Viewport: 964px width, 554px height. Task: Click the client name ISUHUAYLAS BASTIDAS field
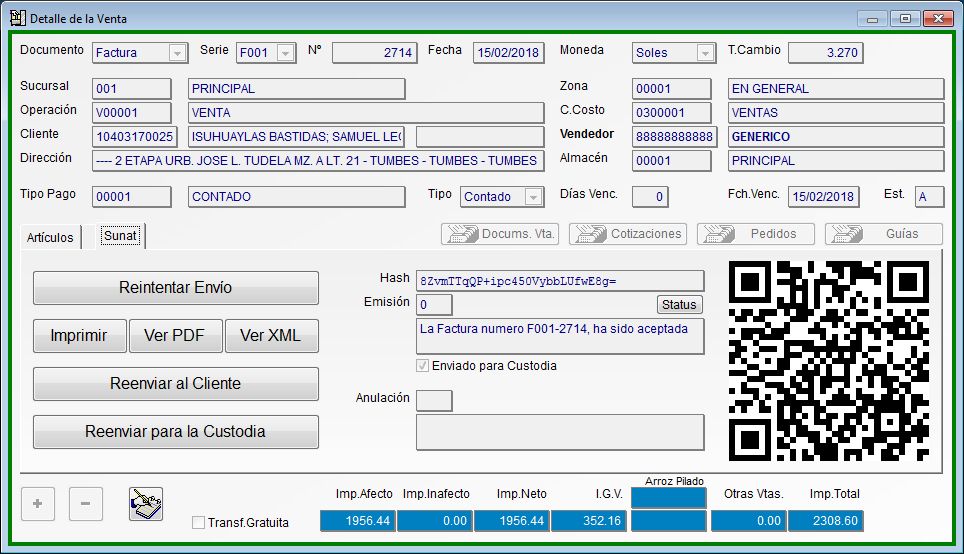click(296, 137)
